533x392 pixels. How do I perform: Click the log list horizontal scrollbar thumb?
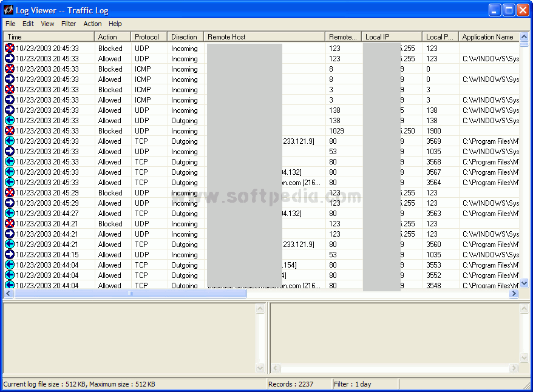(130, 294)
